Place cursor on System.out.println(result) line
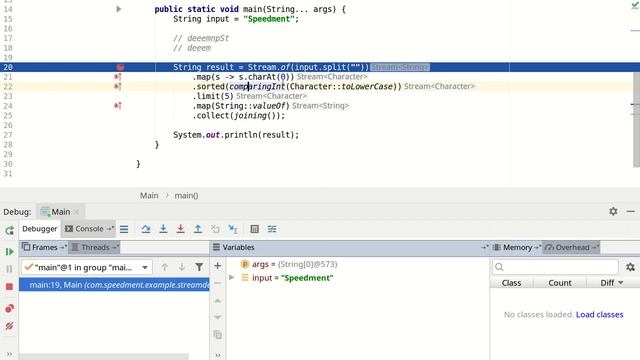640x360 pixels. pyautogui.click(x=236, y=135)
